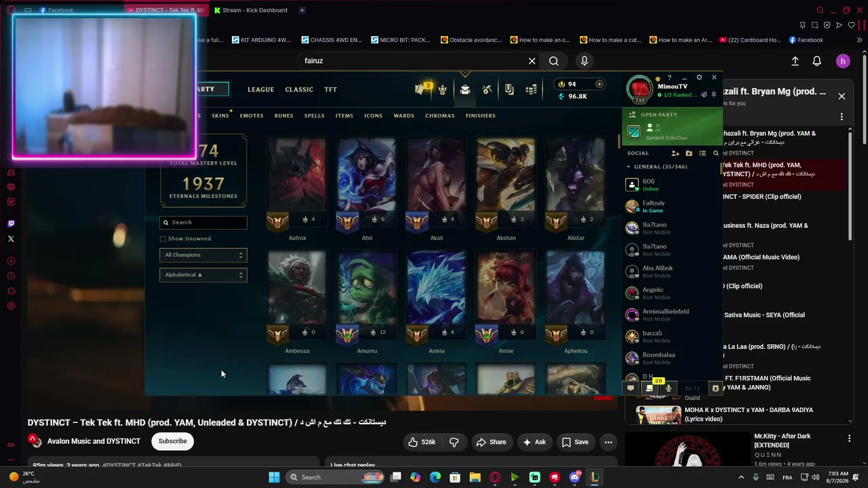Like the Tek Tek video
Screen dimensions: 868x488
(421, 442)
